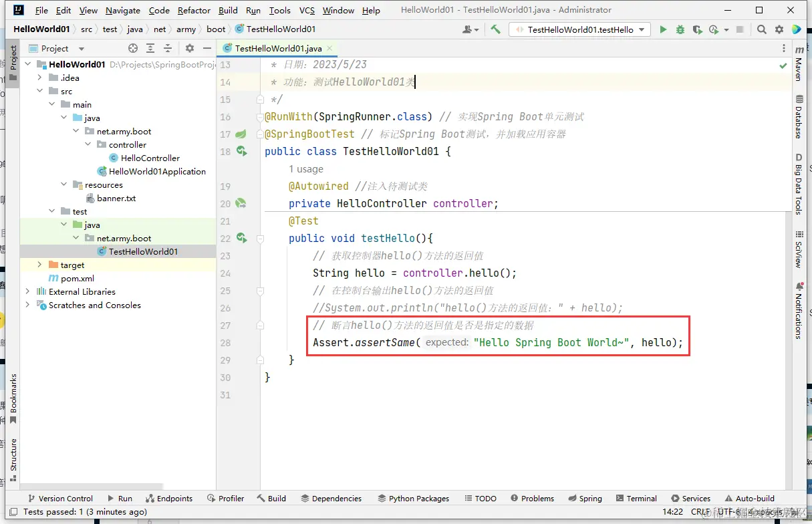Click green inspection checkmark in editor corner

click(783, 65)
